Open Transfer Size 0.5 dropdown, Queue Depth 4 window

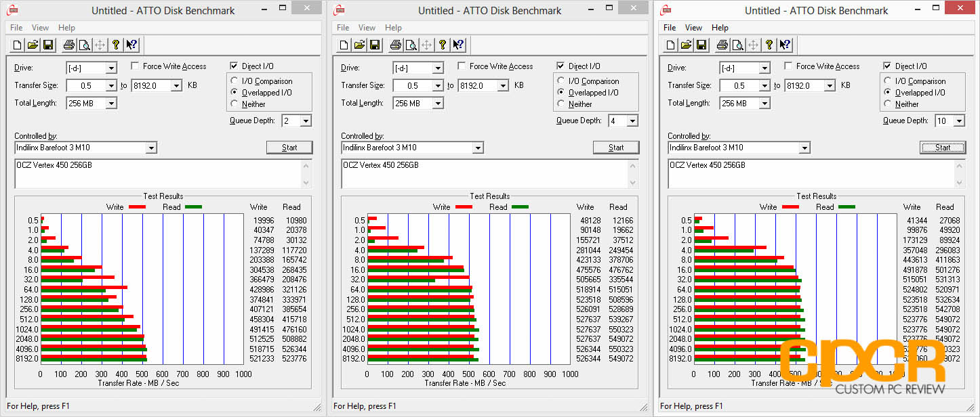[438, 85]
